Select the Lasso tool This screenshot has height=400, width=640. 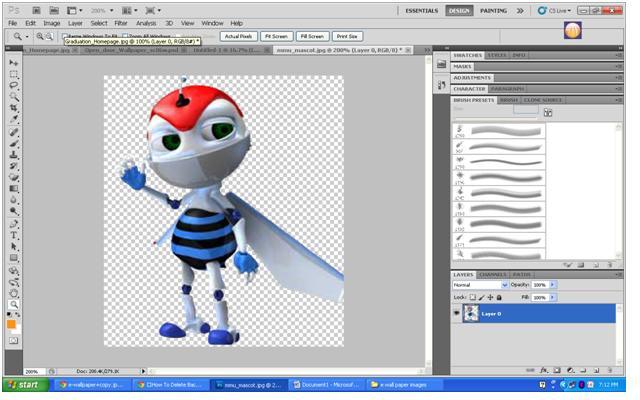[13, 85]
